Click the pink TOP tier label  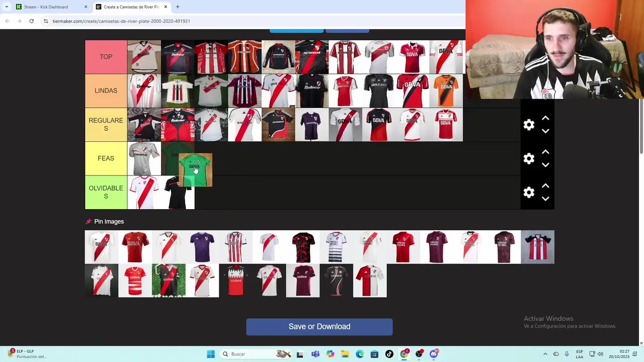pos(106,57)
